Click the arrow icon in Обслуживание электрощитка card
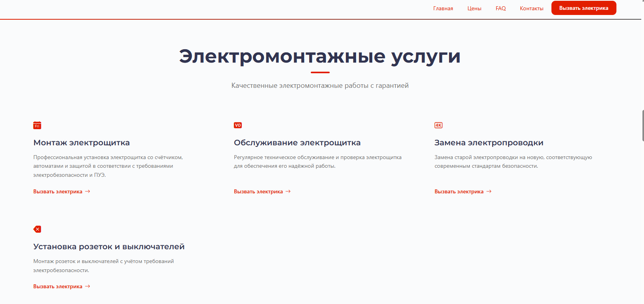 (288, 191)
